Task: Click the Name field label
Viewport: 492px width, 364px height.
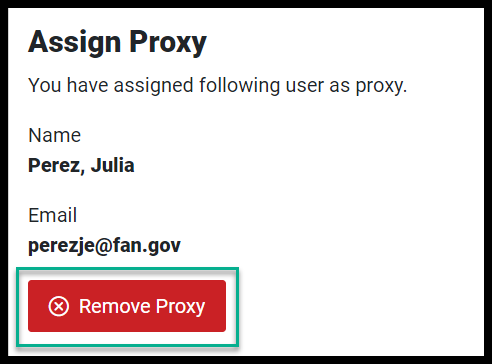Action: point(55,135)
